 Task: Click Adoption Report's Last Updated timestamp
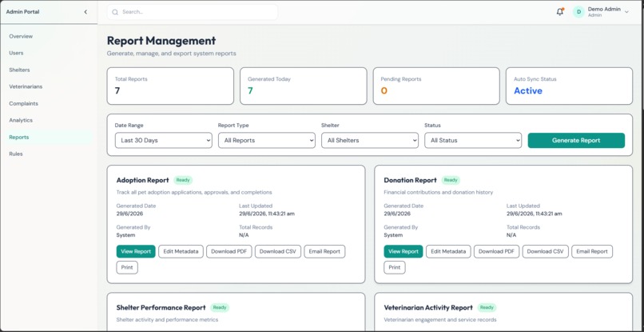267,214
